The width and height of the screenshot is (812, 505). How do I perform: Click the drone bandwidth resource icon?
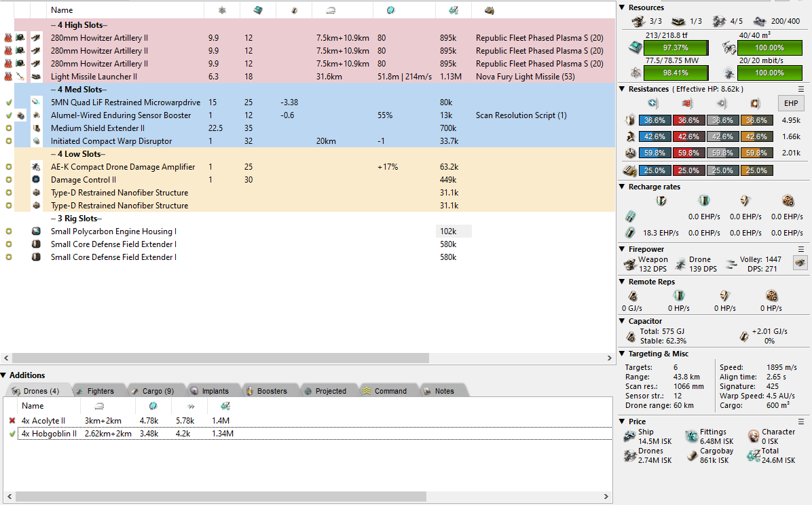[x=728, y=72]
